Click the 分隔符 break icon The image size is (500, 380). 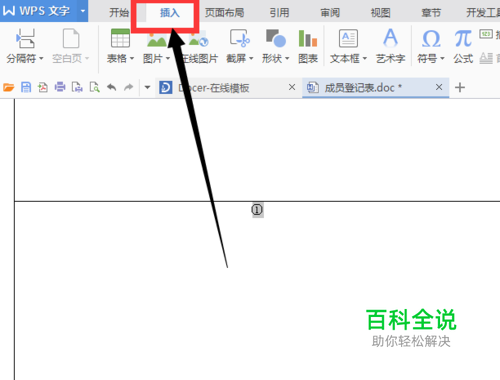pos(25,39)
